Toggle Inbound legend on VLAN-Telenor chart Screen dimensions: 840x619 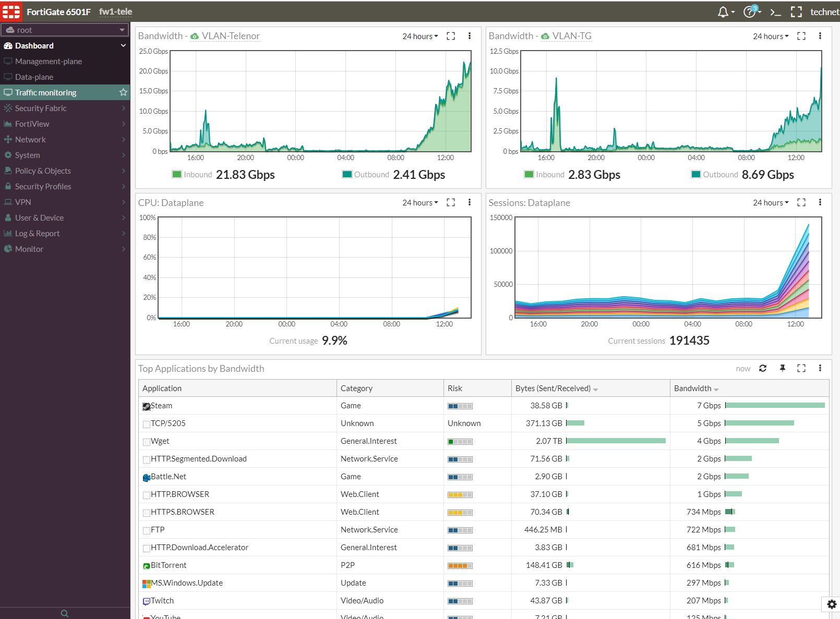coord(193,175)
